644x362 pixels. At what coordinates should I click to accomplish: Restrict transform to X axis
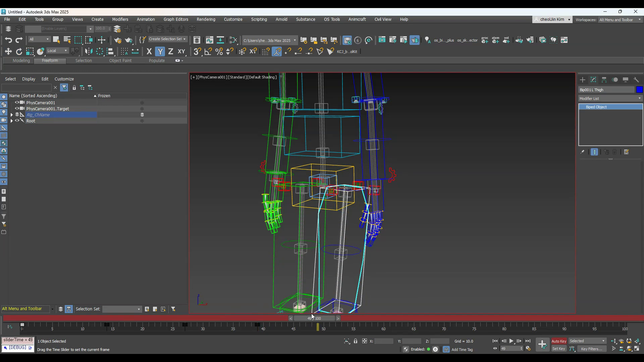(x=149, y=52)
